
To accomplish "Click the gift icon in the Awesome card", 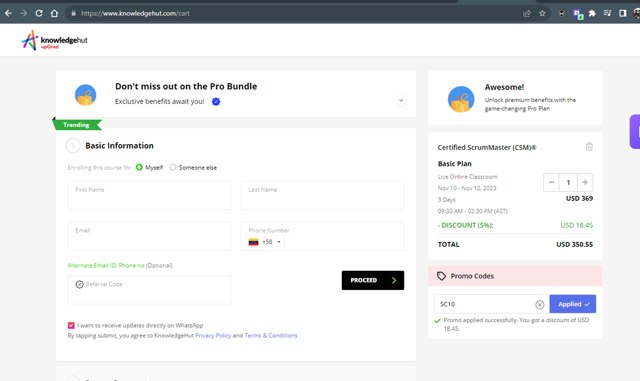I will (461, 99).
